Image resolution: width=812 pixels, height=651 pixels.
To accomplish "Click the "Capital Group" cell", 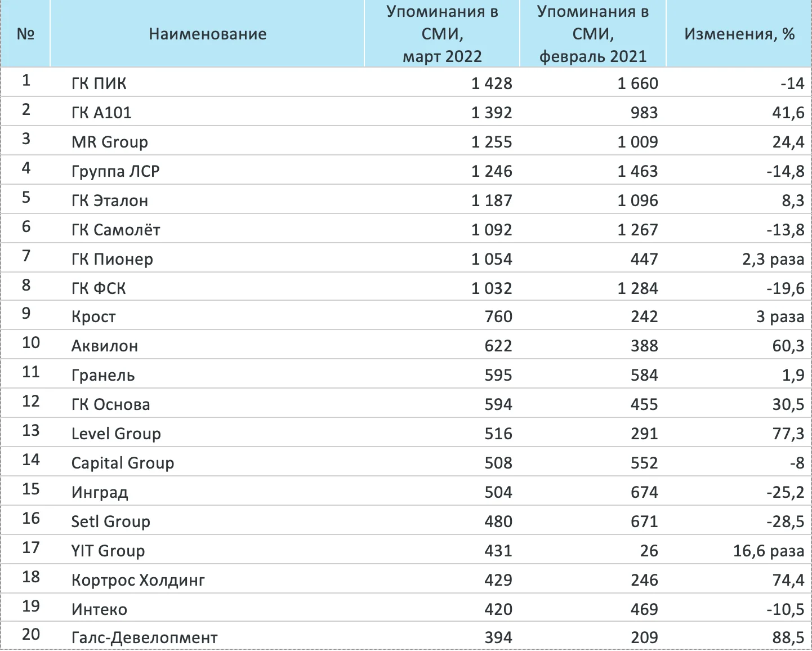I will 123,463.
